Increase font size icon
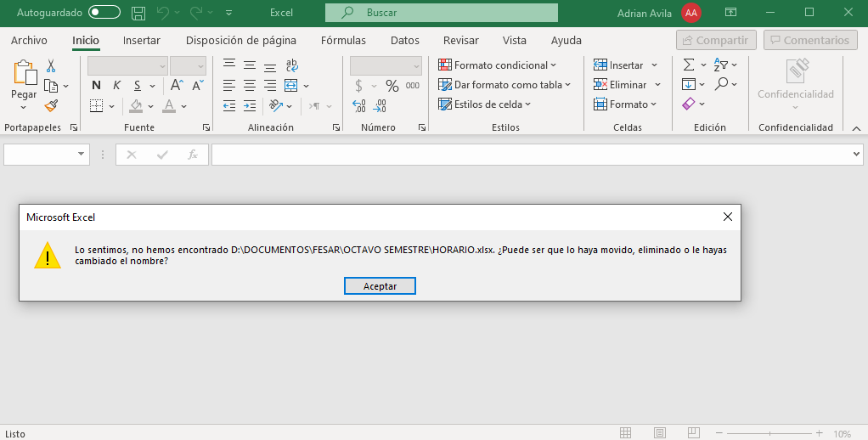 click(177, 85)
